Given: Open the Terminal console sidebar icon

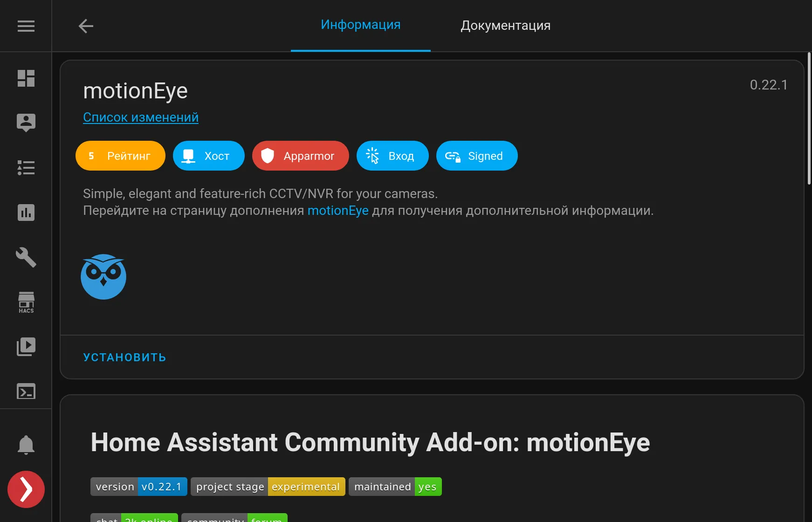Looking at the screenshot, I should pyautogui.click(x=26, y=391).
